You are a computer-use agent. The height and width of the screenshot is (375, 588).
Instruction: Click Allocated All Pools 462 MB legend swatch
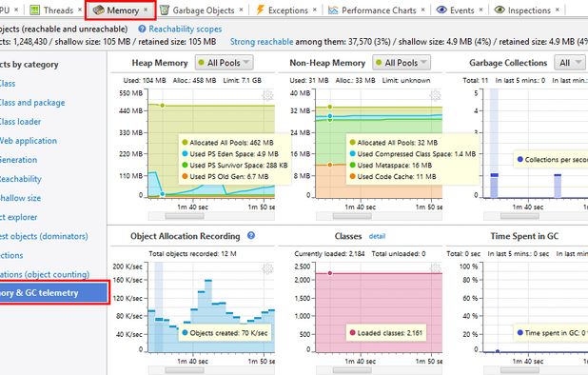point(185,143)
